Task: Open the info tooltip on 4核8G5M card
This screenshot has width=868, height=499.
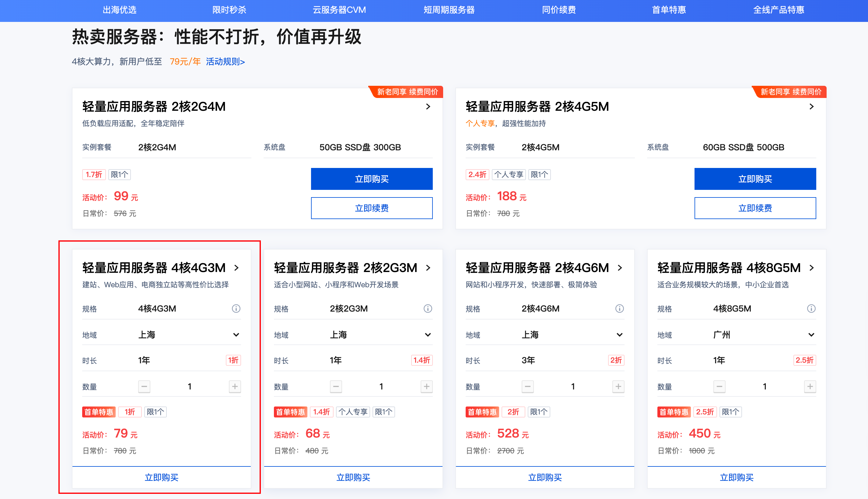Action: [x=811, y=309]
